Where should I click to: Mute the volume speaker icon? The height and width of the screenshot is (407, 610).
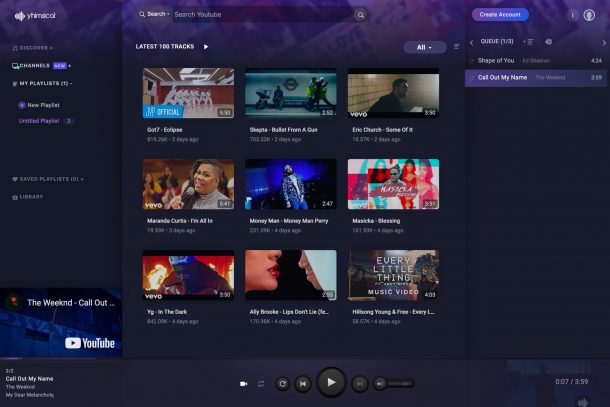click(380, 384)
